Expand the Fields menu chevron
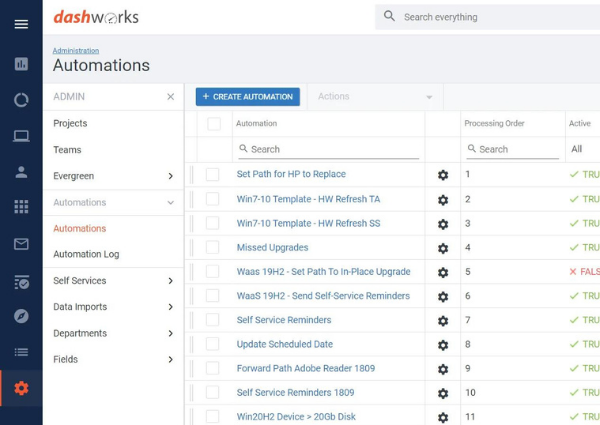 [171, 359]
